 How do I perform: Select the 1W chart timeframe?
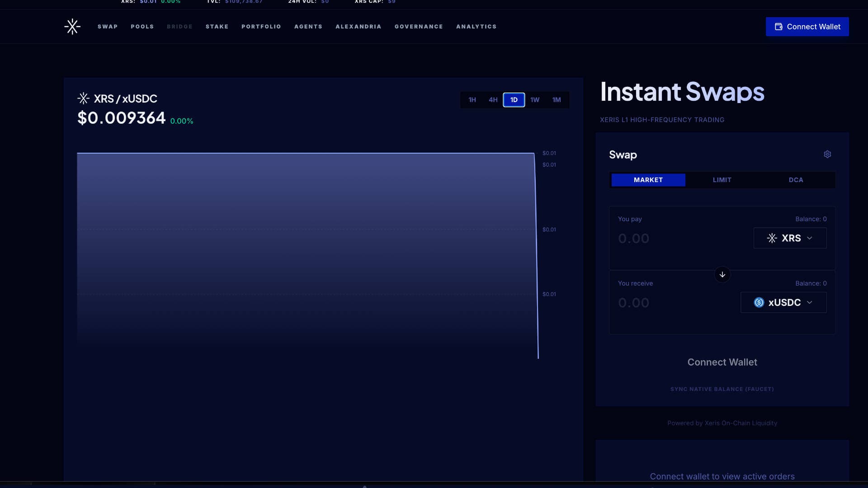[535, 100]
